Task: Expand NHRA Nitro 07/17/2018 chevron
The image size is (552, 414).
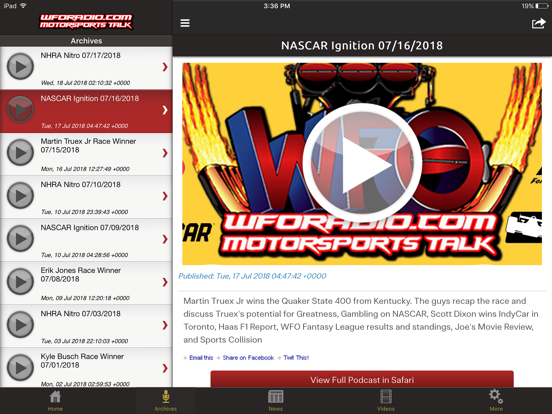Action: (x=165, y=67)
